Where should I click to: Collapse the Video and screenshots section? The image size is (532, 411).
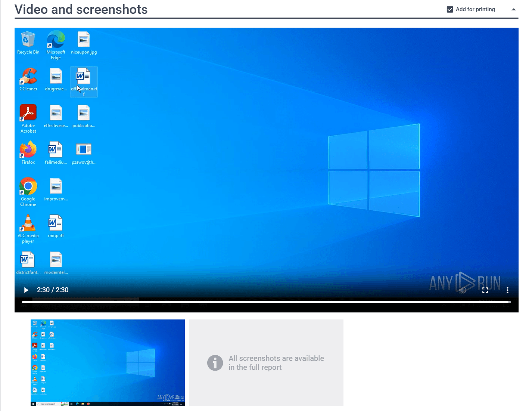514,9
